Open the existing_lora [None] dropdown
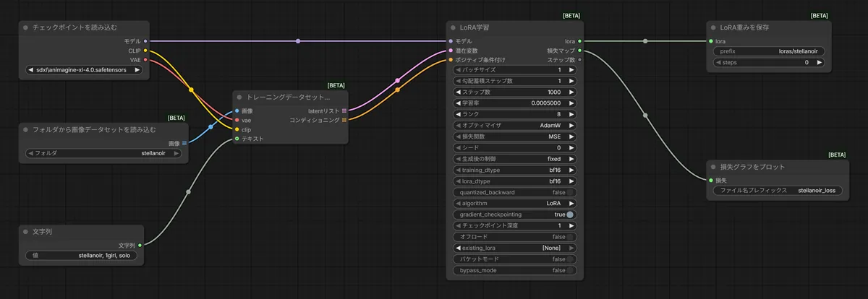 [516, 248]
